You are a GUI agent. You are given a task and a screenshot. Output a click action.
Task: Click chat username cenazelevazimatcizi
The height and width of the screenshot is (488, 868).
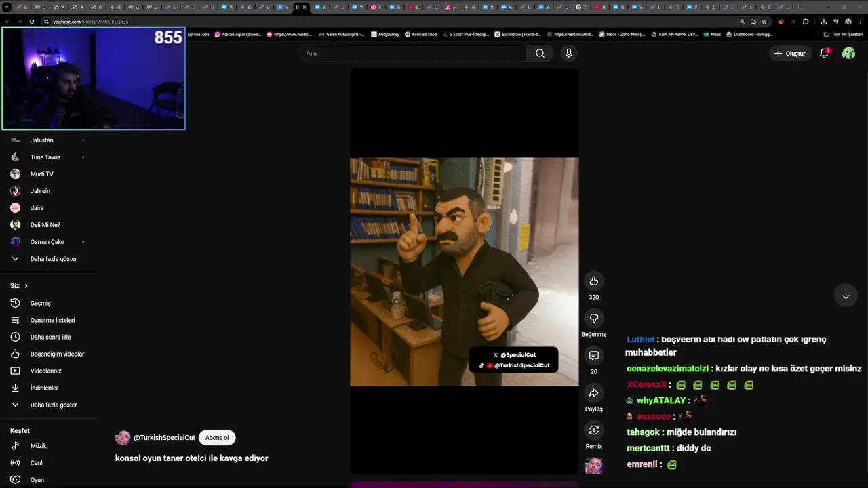click(x=667, y=369)
